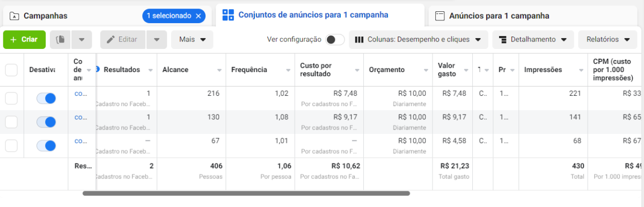This screenshot has width=644, height=207.
Task: Expand the Mais dropdown menu
Action: 192,39
